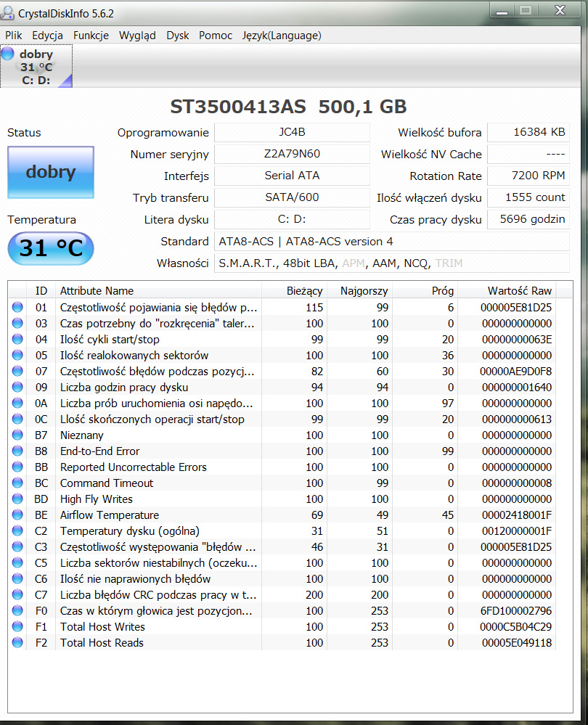This screenshot has width=588, height=725.
Task: Click raw value 6FD100002796
Action: click(516, 610)
